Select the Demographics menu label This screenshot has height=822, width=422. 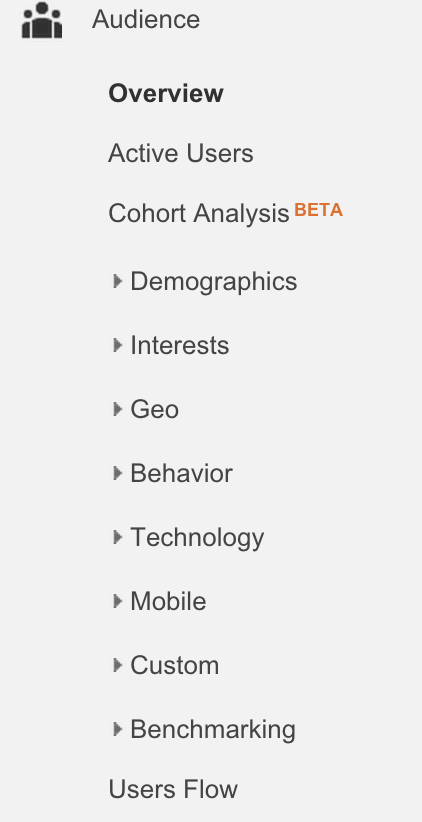[213, 283]
